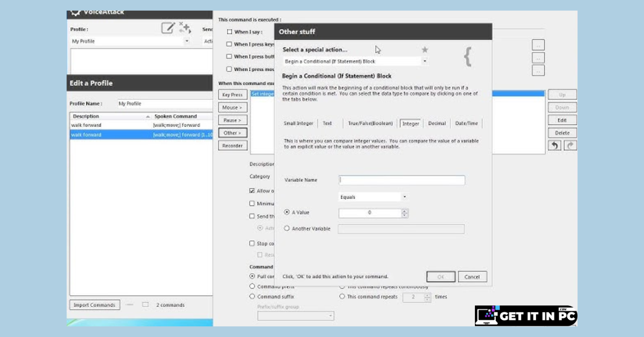Select the 'A Value' radio button
The height and width of the screenshot is (337, 644).
tap(287, 213)
